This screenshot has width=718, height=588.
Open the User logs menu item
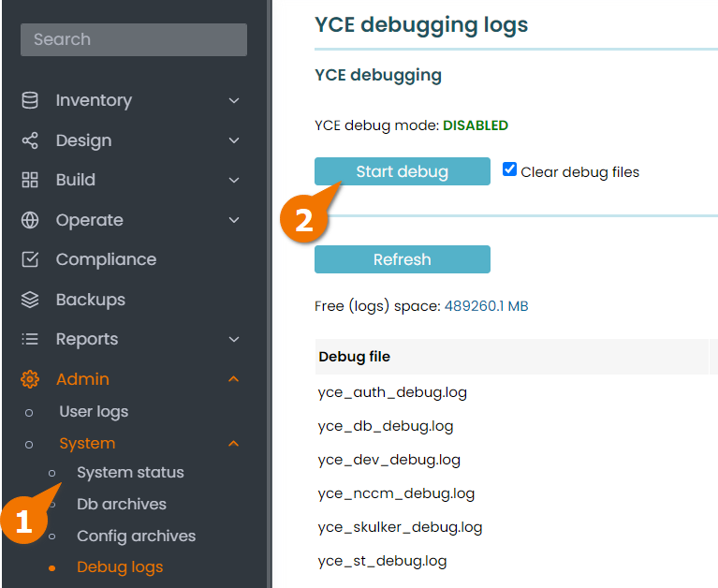point(94,412)
